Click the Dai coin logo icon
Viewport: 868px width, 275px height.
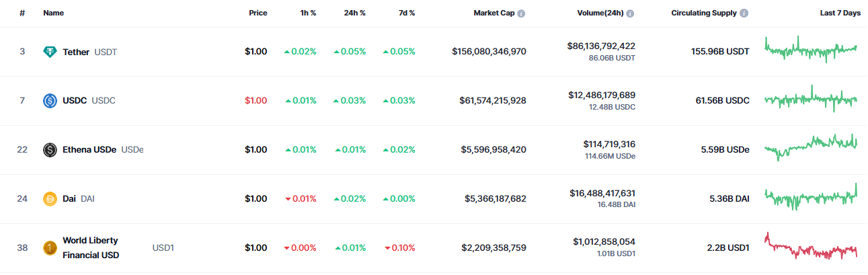coord(50,199)
